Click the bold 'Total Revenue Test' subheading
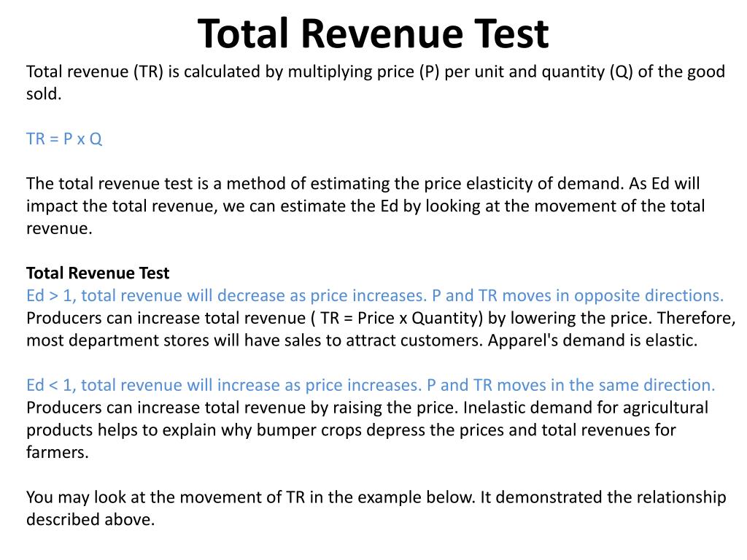The height and width of the screenshot is (560, 747). click(x=98, y=273)
